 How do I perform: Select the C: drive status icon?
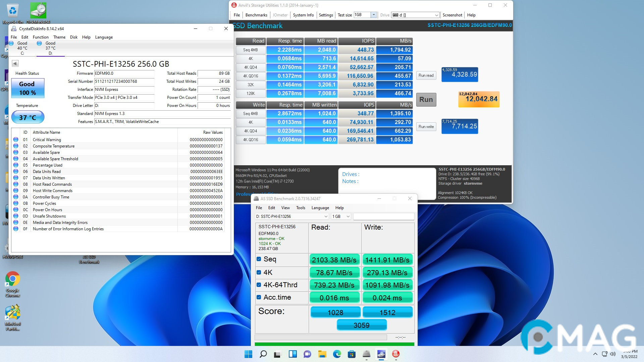point(11,43)
